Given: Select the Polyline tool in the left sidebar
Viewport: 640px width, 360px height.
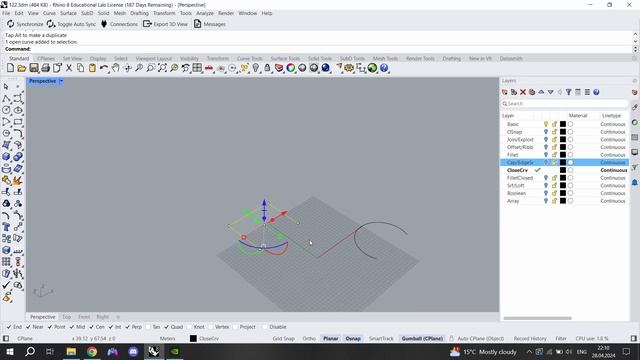Looking at the screenshot, I should (x=6, y=98).
